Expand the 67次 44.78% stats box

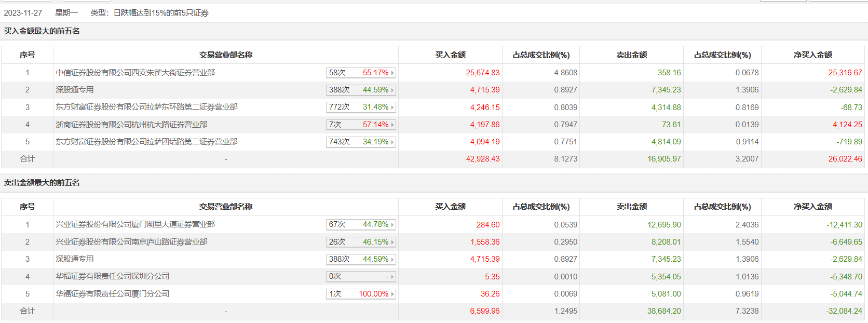click(361, 225)
